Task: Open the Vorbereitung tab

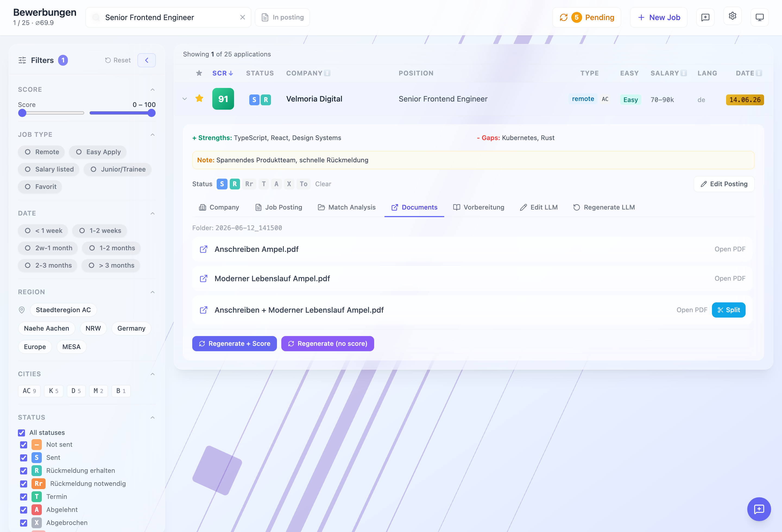Action: point(478,207)
